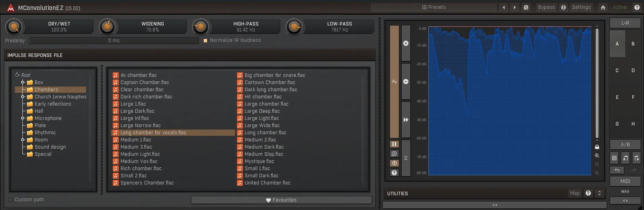Click the lock icon beside the graph

pyautogui.click(x=597, y=147)
